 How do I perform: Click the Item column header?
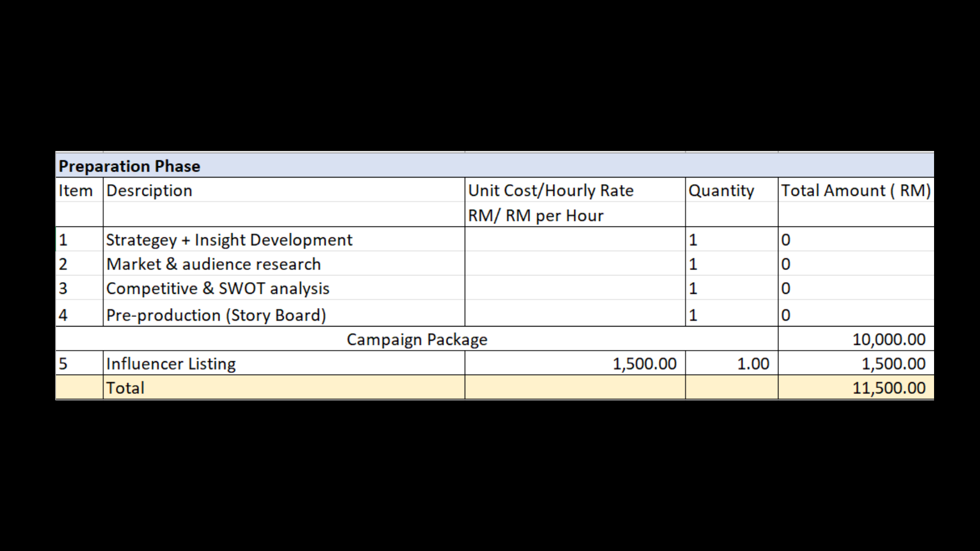[x=79, y=190]
